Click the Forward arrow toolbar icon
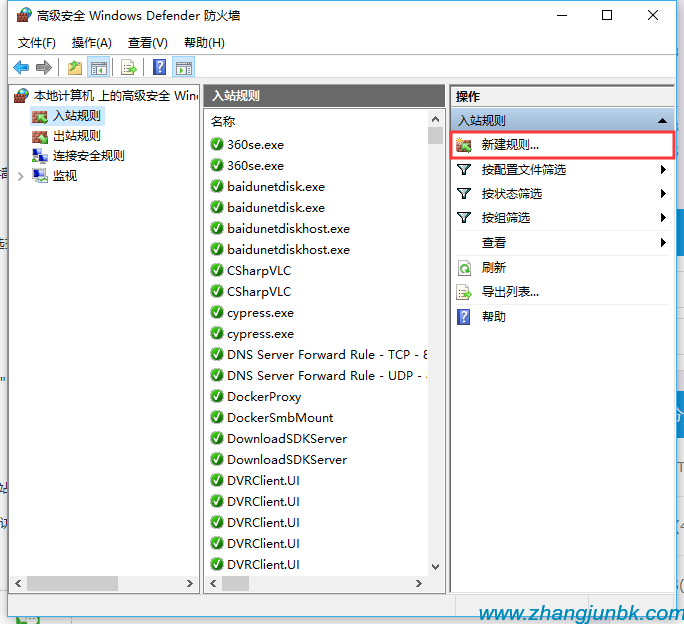Image resolution: width=684 pixels, height=624 pixels. coord(44,68)
